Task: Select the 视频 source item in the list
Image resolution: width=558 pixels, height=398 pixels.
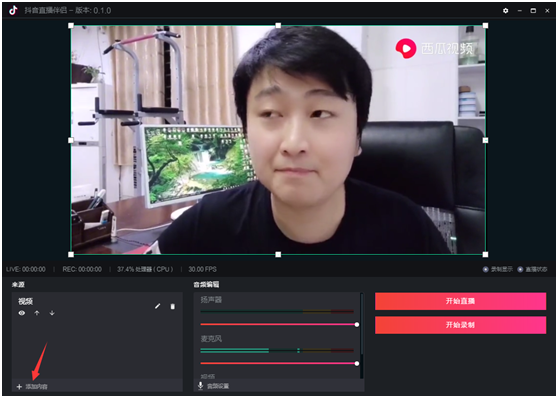Action: (97, 307)
